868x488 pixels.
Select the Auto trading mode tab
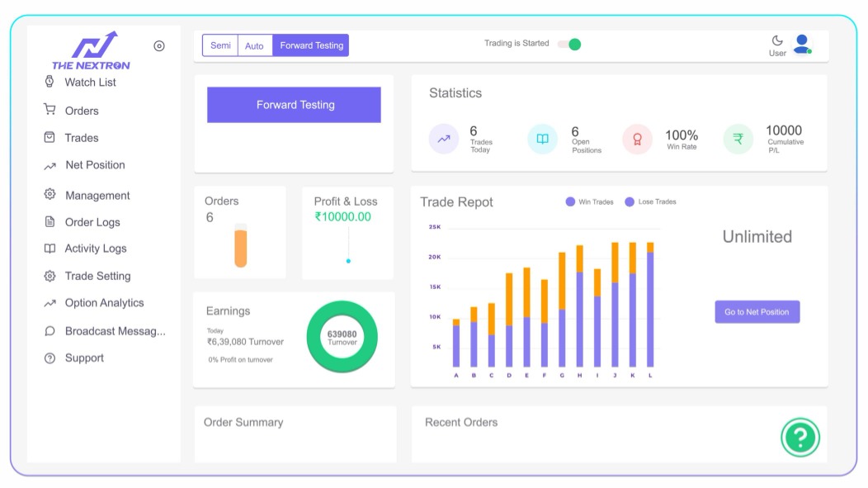pyautogui.click(x=254, y=45)
